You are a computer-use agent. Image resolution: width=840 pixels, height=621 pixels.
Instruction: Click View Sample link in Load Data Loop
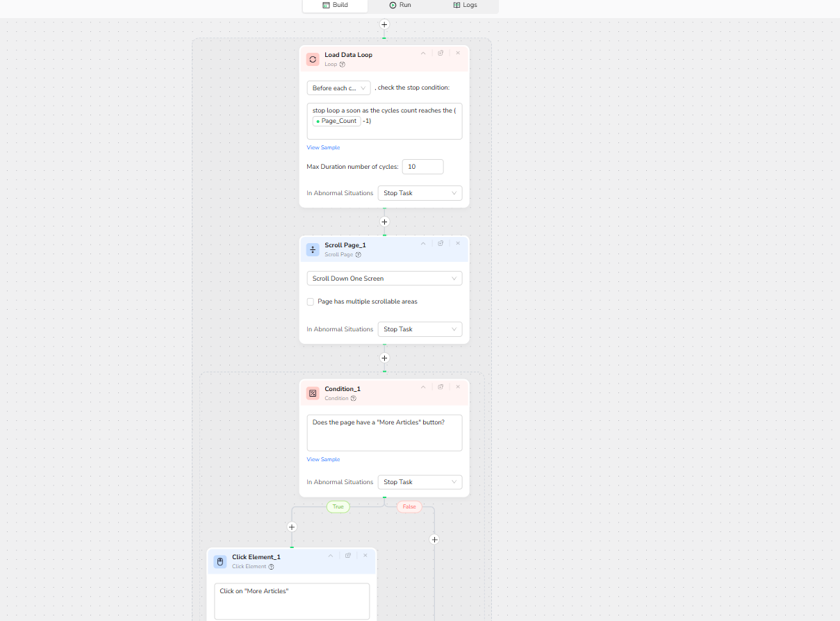tap(323, 148)
